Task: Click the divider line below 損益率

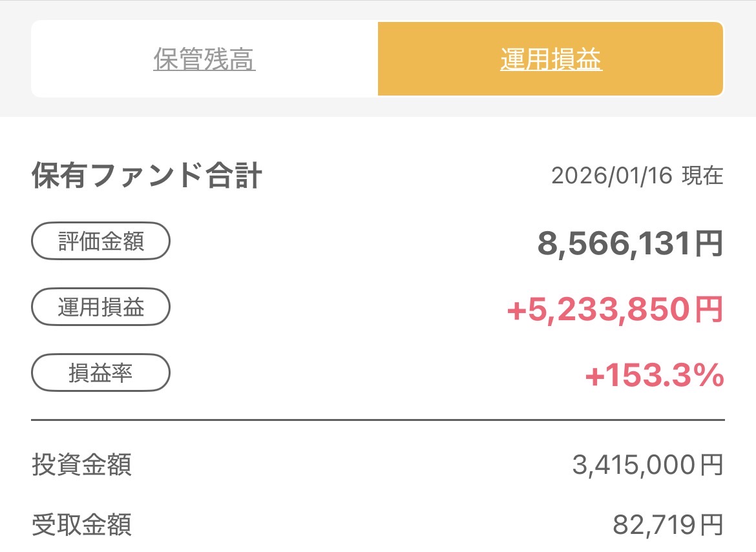Action: coord(378,420)
